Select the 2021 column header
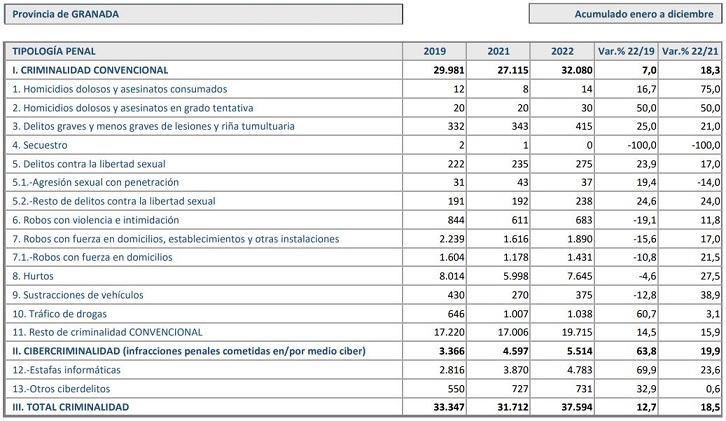This screenshot has width=726, height=421. 498,52
